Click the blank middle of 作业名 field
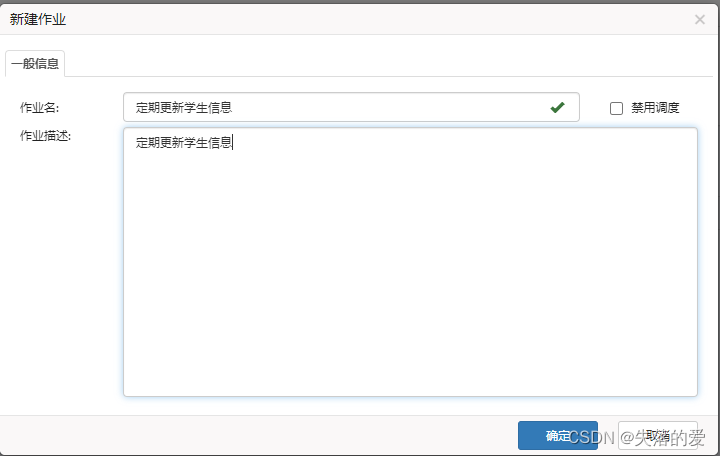 click(x=390, y=107)
